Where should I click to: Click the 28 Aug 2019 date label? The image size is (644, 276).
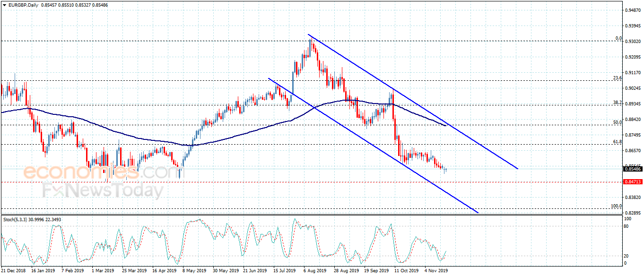tap(346, 271)
